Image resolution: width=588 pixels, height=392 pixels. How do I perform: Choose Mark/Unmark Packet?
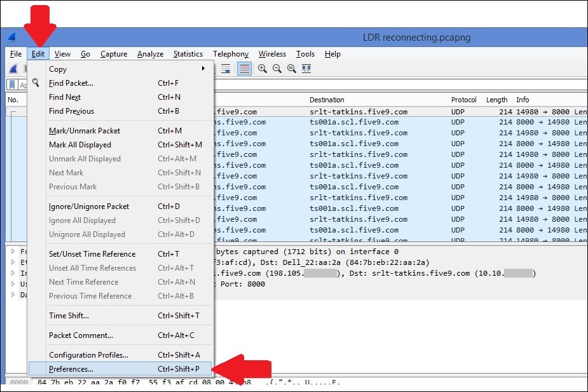[x=120, y=131]
